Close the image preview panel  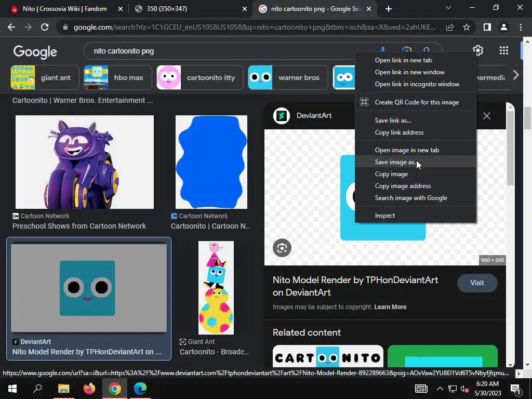486,116
